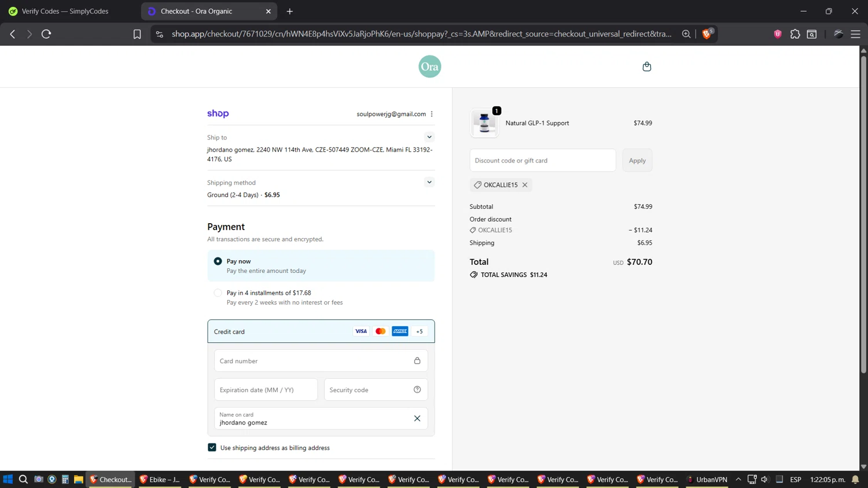Focus the Expiration date field
Viewport: 868px width, 488px height.
pos(266,390)
